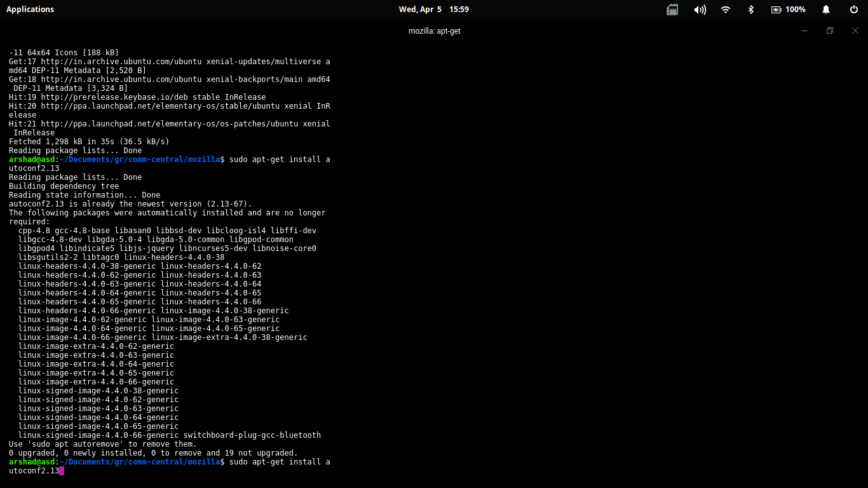Click 'linux-signed-image-4.4.0-38-generic' line
Viewport: 868px width, 488px height.
(x=98, y=391)
